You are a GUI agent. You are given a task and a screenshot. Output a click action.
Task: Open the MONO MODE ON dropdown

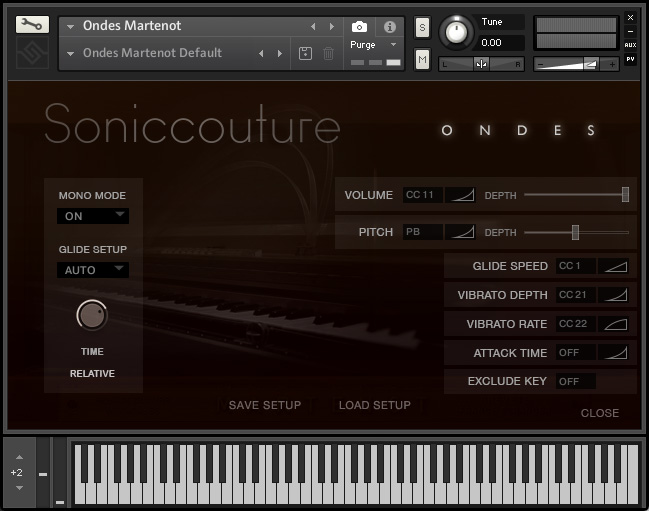(x=93, y=216)
